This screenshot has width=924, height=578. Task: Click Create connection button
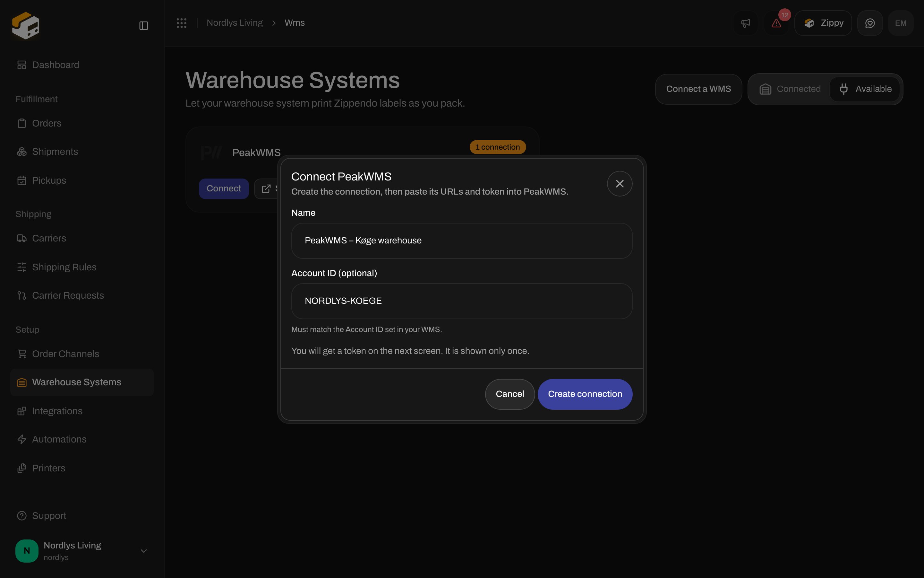point(585,394)
